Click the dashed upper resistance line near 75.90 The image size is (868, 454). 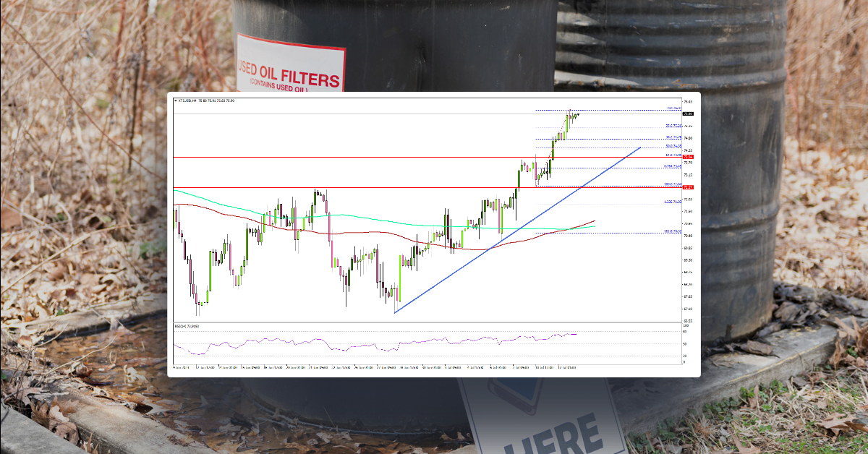615,110
